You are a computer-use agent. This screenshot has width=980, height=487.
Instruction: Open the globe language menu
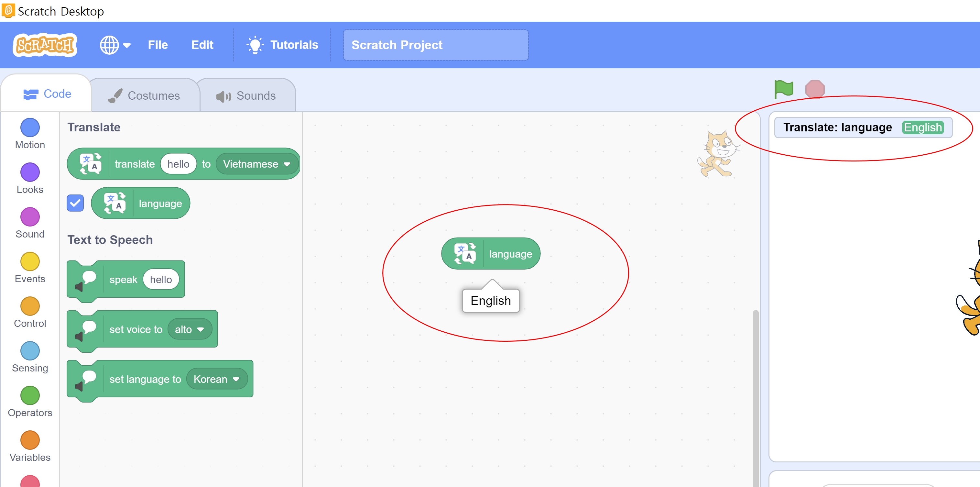coord(115,45)
